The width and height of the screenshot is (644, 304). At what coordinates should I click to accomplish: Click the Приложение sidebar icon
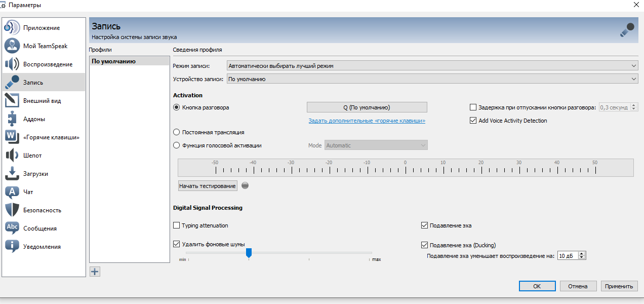[x=12, y=28]
